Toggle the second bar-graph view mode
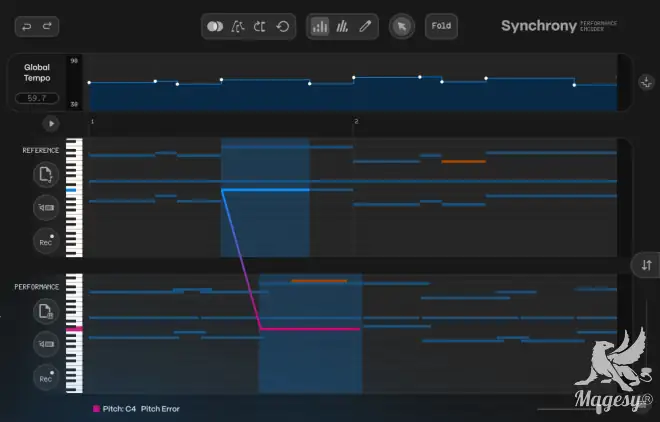 point(342,27)
